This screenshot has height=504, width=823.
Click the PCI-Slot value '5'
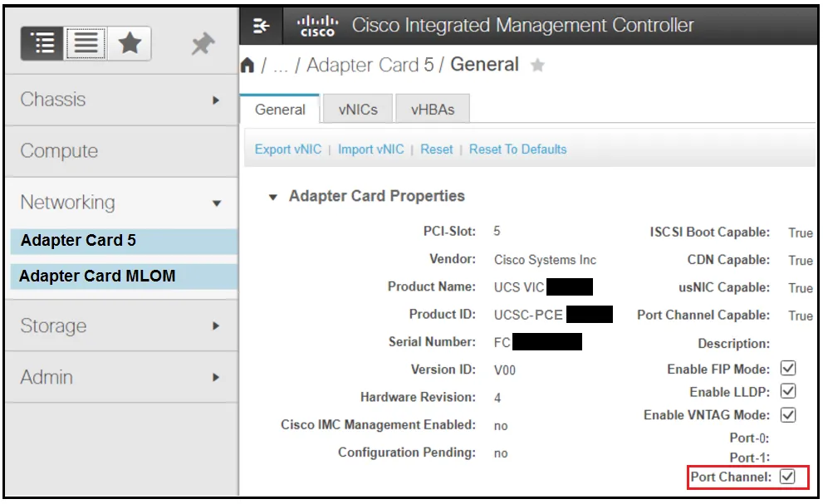[497, 232]
